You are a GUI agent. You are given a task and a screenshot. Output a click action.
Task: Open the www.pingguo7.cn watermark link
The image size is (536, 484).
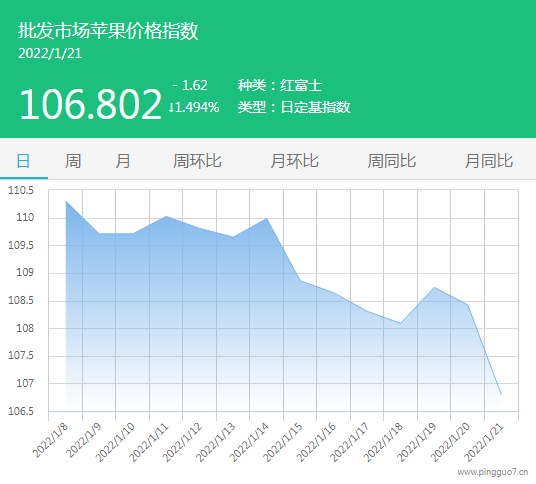point(493,472)
